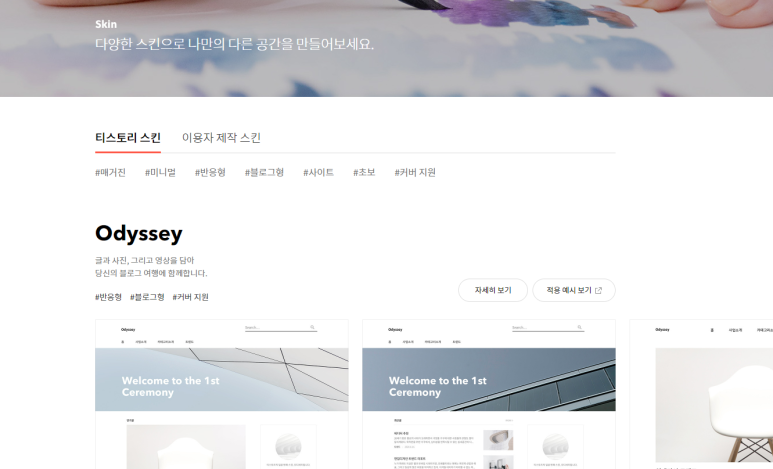The width and height of the screenshot is (773, 469).
Task: Open the 이용자 제작 스킨 tab
Action: coord(221,138)
